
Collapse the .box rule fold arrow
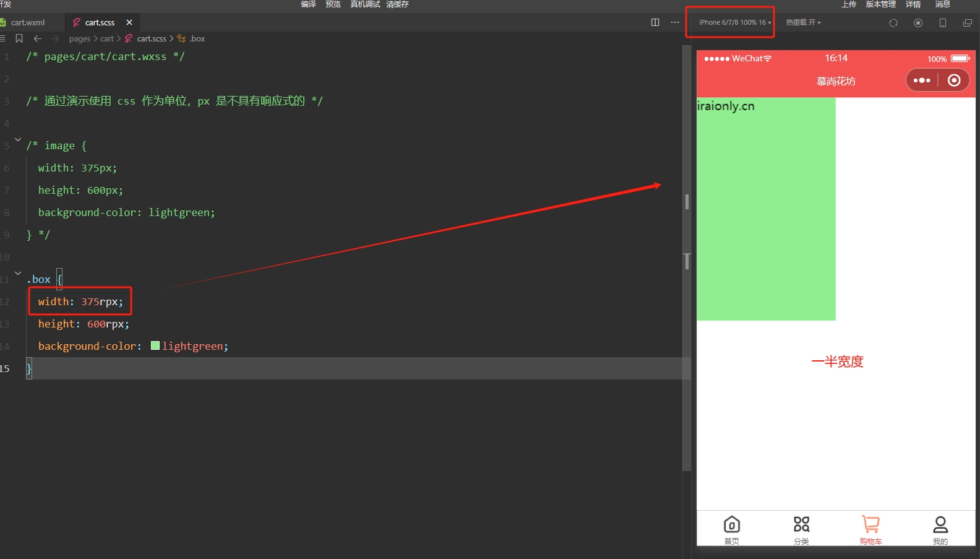[18, 273]
